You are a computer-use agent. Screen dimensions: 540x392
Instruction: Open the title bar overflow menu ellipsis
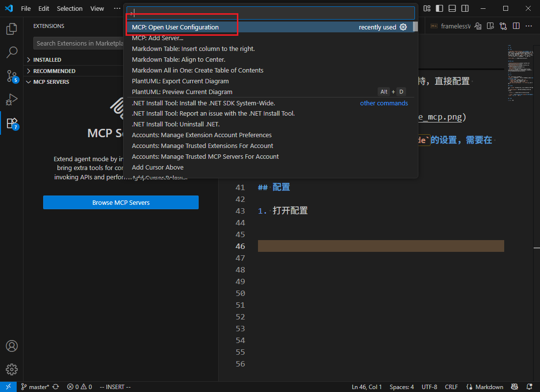coord(117,8)
